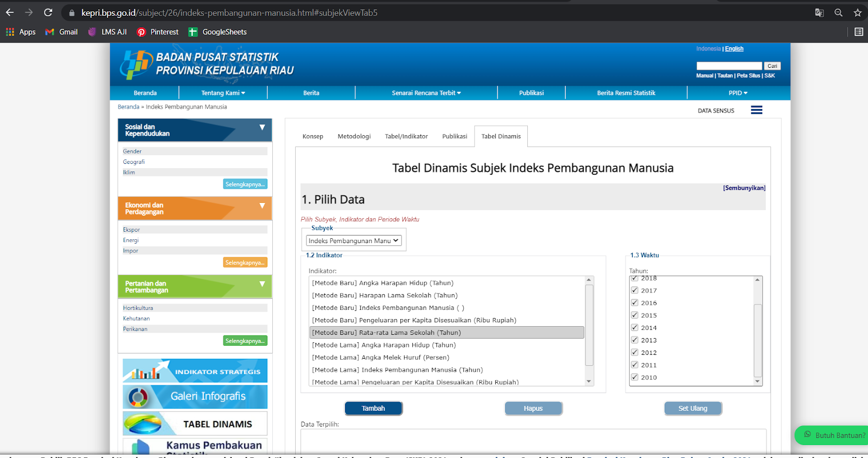Open the Publikasi navigation menu item
The image size is (868, 458).
coord(531,93)
